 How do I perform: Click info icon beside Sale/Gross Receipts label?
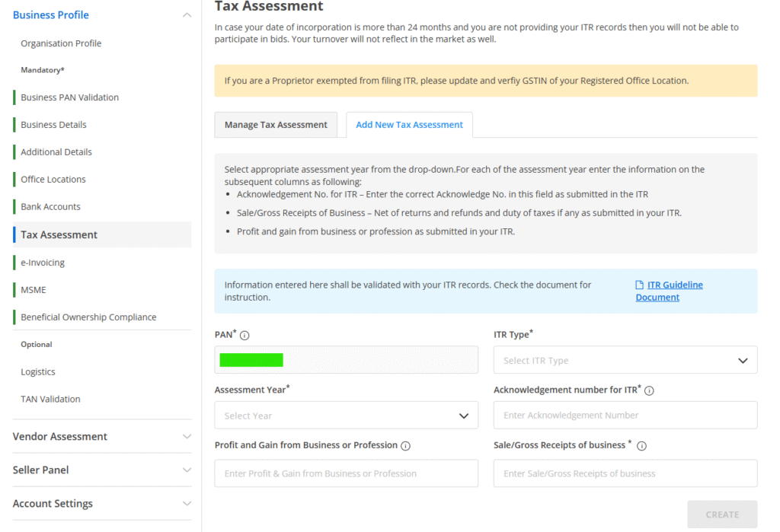tap(641, 446)
